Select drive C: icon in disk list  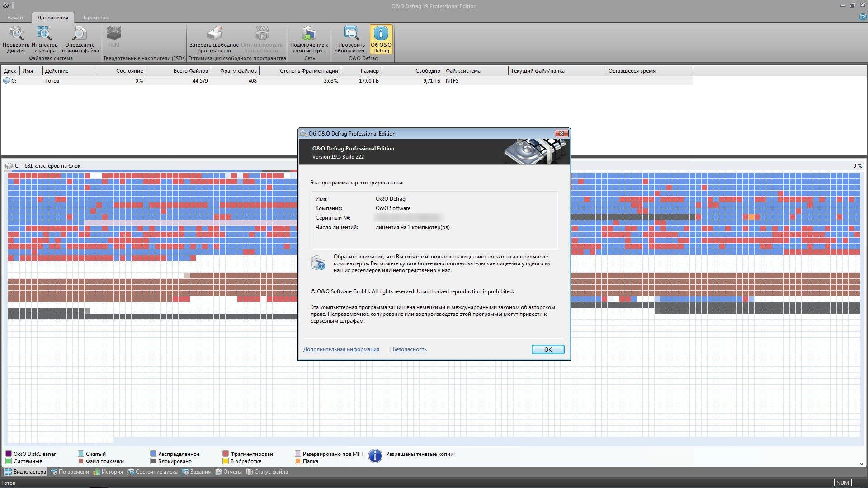point(6,80)
